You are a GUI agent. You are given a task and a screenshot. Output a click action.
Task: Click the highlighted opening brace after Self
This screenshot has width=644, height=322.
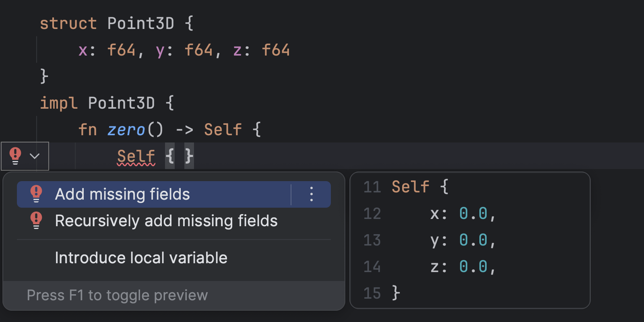tap(171, 156)
